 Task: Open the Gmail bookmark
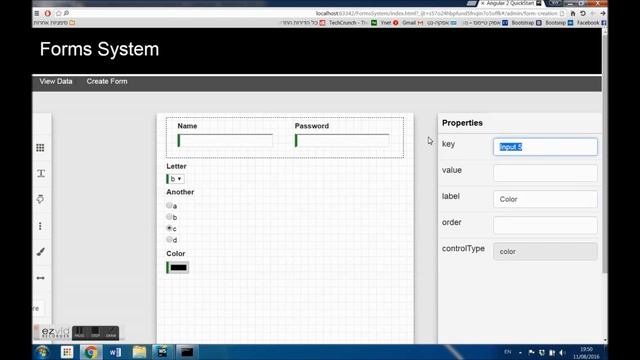(412, 23)
